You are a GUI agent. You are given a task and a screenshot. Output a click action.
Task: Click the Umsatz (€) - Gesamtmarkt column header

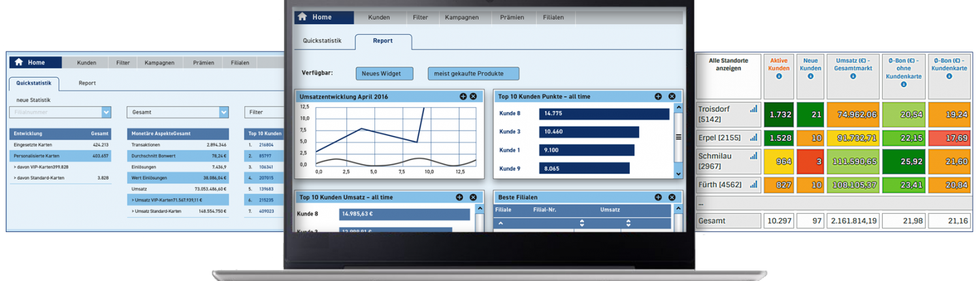point(853,76)
